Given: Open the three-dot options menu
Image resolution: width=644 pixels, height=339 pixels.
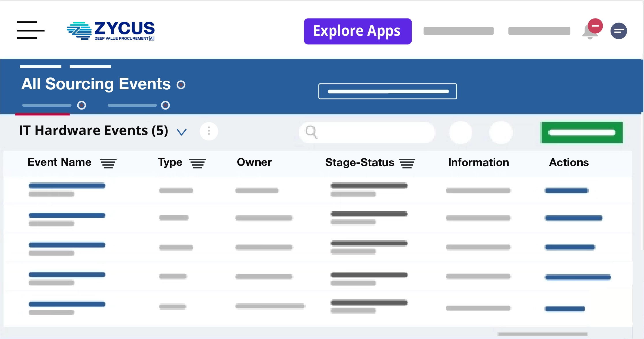Looking at the screenshot, I should click(209, 131).
